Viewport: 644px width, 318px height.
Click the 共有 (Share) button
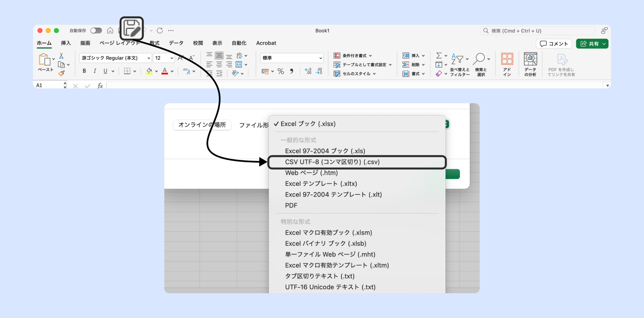coord(592,44)
